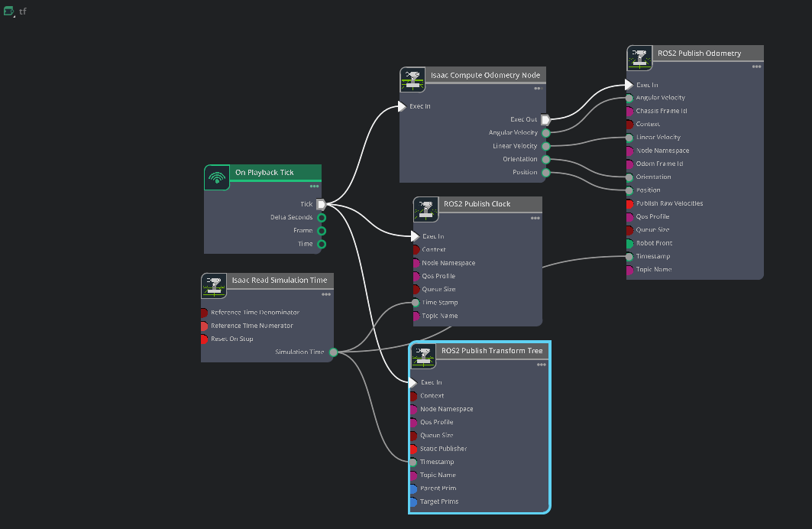Select the ROS2 Publish Transform Tree title
Image resolution: width=812 pixels, height=529 pixels.
click(492, 351)
